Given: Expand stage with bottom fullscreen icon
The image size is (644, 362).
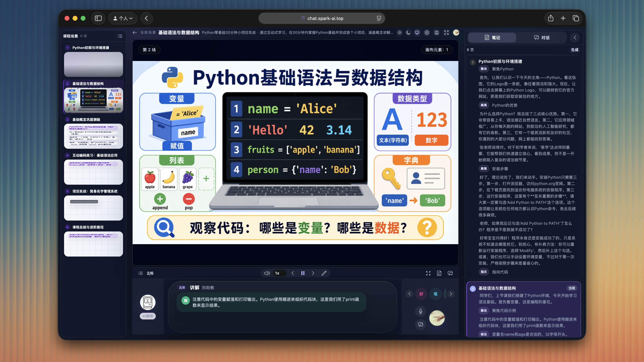Looking at the screenshot, I should pyautogui.click(x=428, y=273).
